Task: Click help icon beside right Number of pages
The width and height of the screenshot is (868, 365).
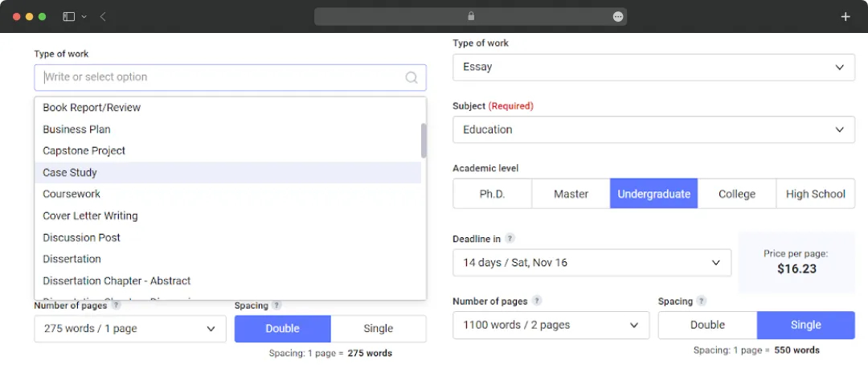Action: [x=537, y=301]
